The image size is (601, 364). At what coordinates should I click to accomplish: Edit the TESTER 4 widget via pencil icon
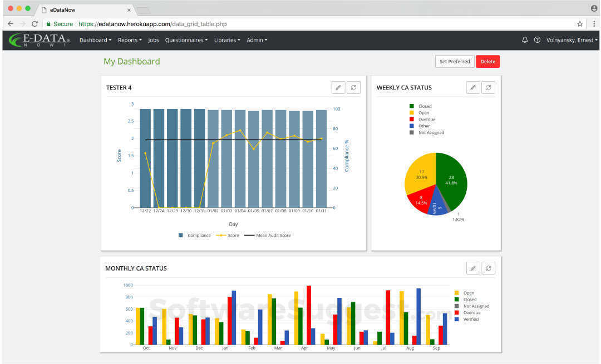click(338, 87)
